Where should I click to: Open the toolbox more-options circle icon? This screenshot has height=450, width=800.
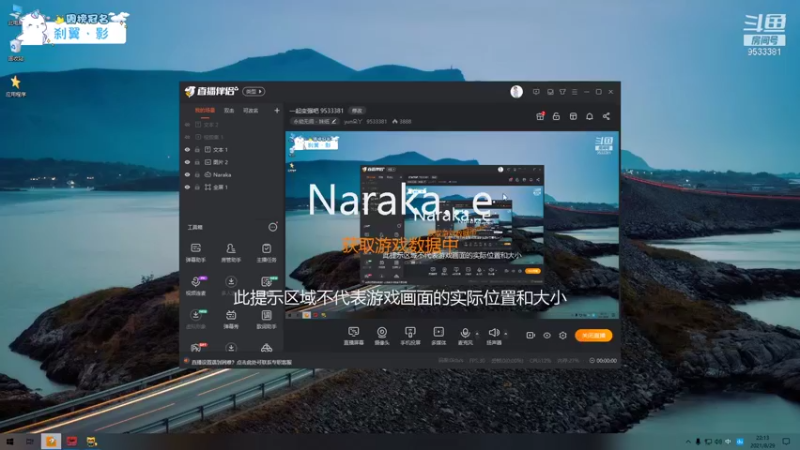click(273, 227)
